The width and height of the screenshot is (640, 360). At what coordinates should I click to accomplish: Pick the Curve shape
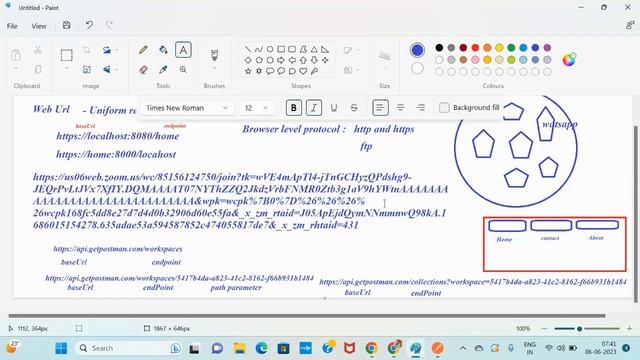[259, 49]
